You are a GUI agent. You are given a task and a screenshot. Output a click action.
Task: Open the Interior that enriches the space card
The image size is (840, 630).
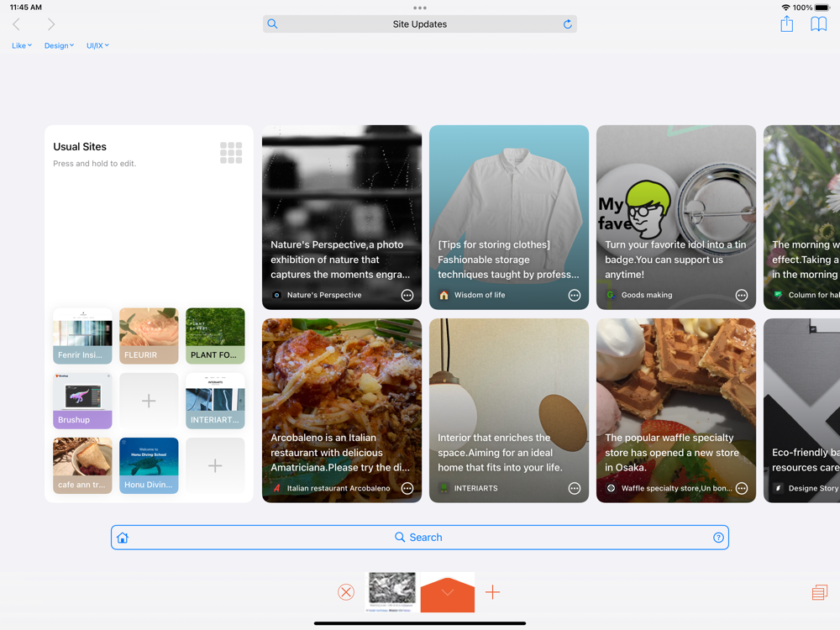pyautogui.click(x=509, y=411)
